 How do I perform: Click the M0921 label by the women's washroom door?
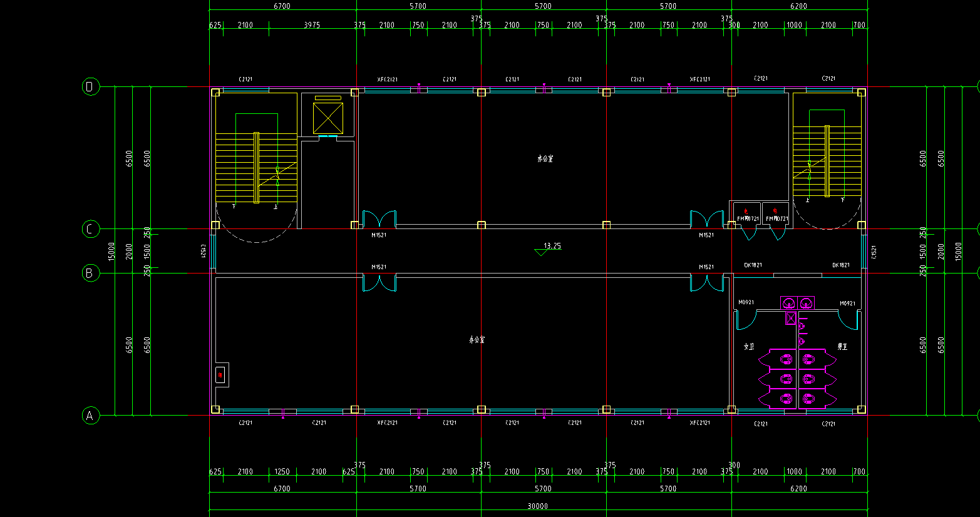point(746,303)
